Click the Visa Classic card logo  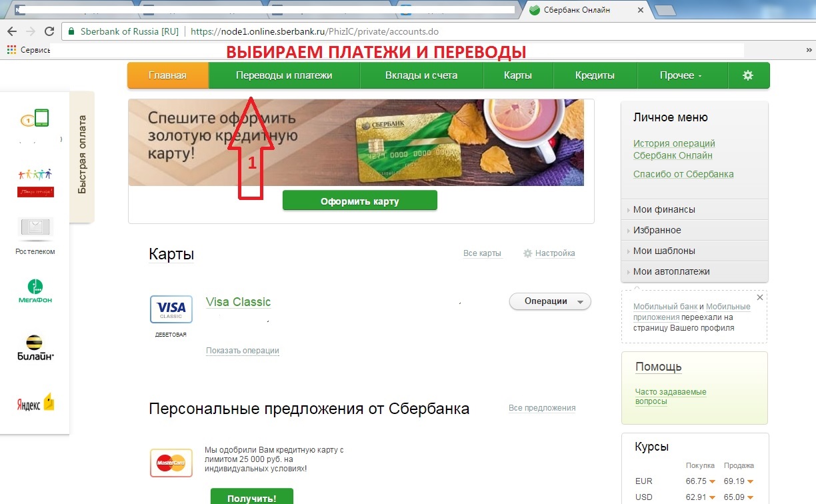[171, 310]
